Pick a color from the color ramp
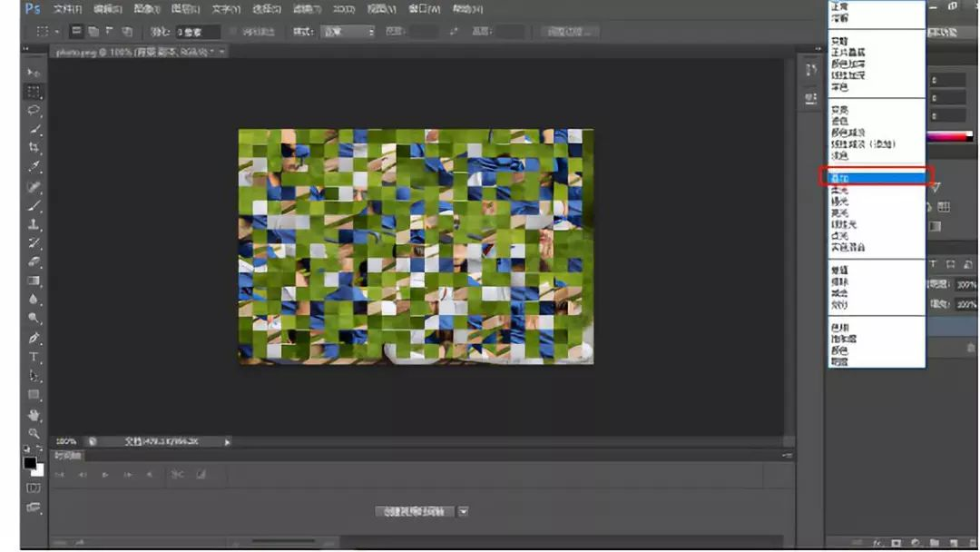 coord(950,136)
